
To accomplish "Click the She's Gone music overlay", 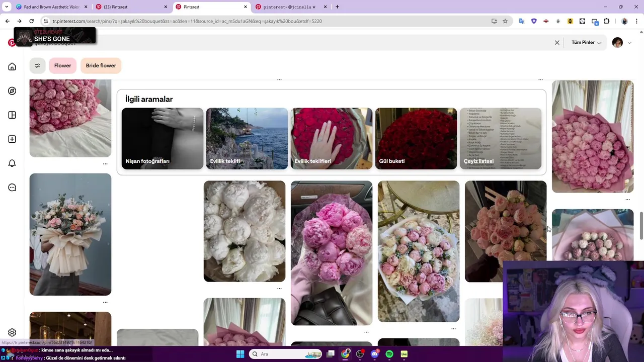I will click(x=55, y=37).
